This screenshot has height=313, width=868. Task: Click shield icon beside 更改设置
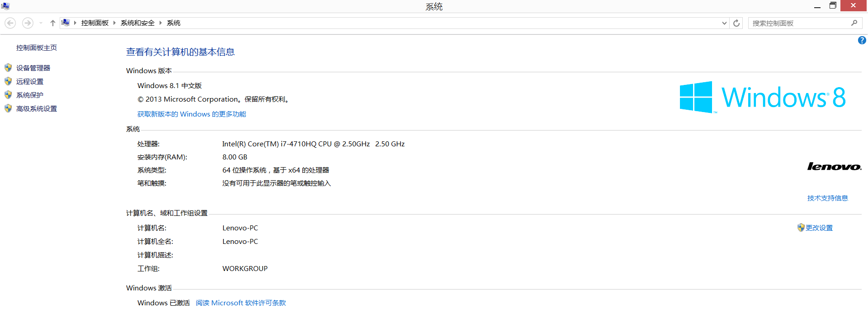point(801,228)
